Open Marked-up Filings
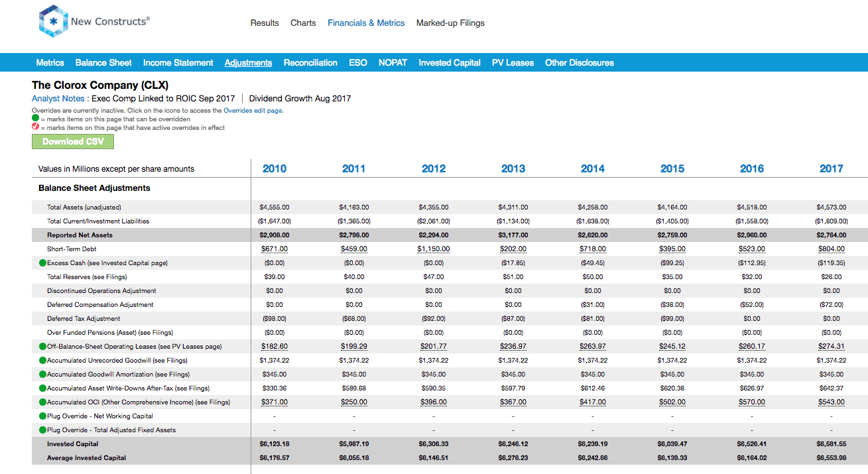 (x=450, y=23)
